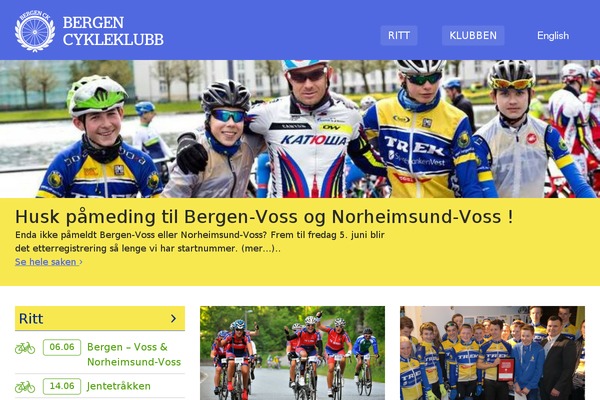Click the bicycle icon beside Bergen – Voss
This screenshot has width=600, height=400.
click(x=25, y=348)
